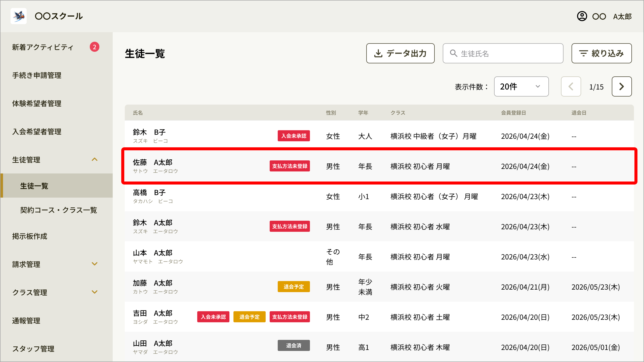The width and height of the screenshot is (644, 362).
Task: Click the 氏名 column header
Action: pyautogui.click(x=138, y=113)
